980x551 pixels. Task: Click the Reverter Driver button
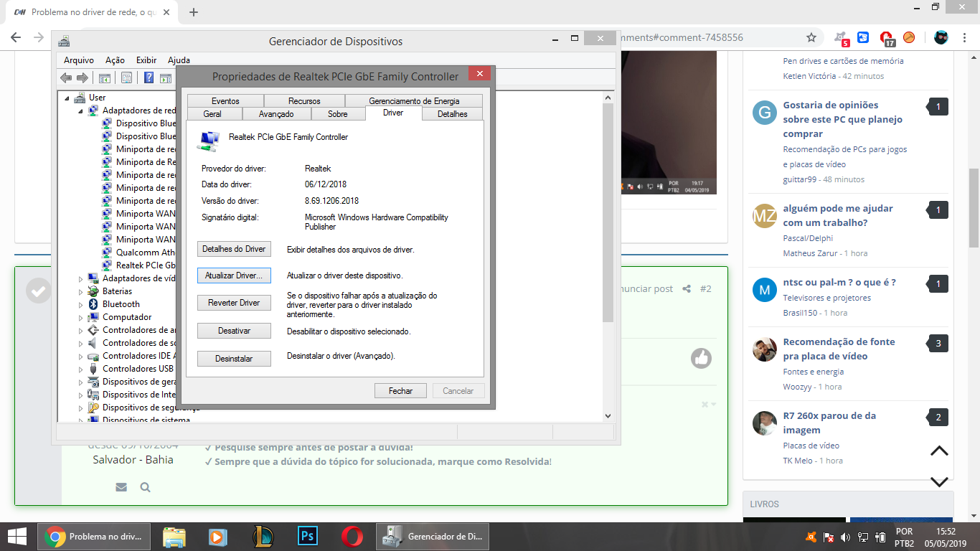234,303
